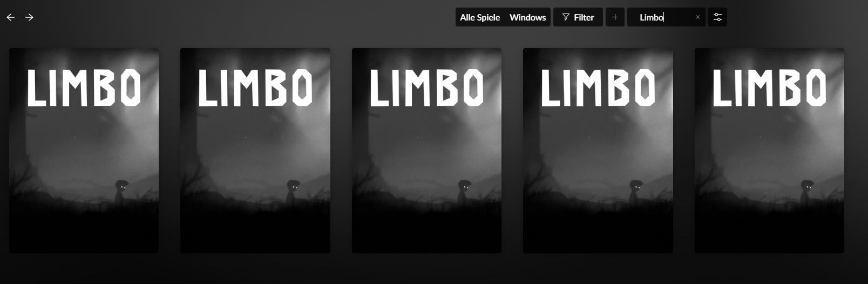868x284 pixels.
Task: Open the third Limbo game cover
Action: click(x=426, y=151)
